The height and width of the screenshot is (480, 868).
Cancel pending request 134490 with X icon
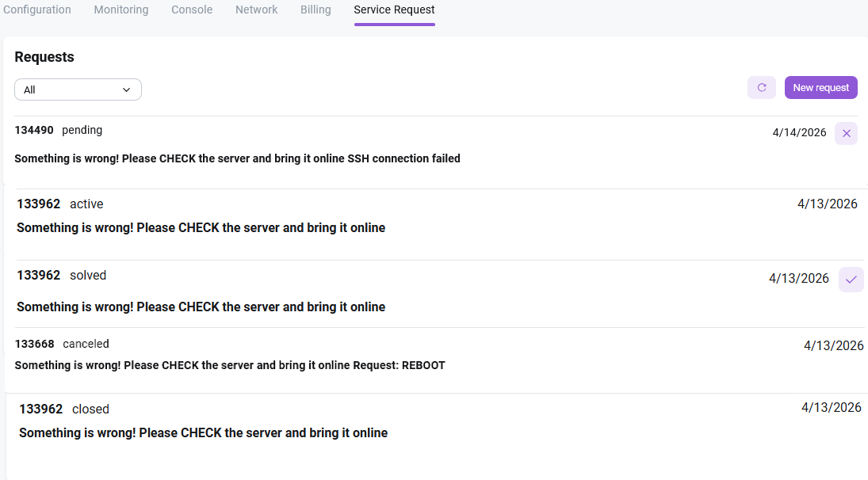coord(846,133)
